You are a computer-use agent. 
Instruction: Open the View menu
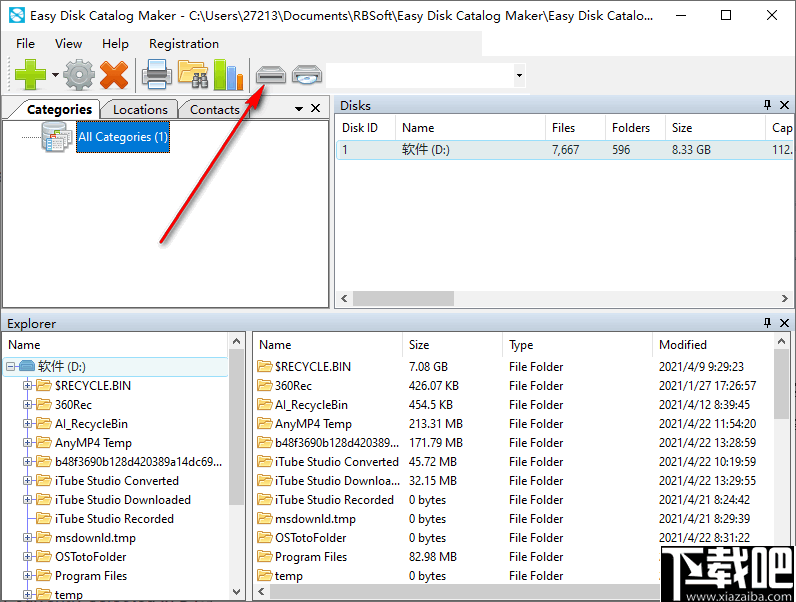click(x=68, y=44)
